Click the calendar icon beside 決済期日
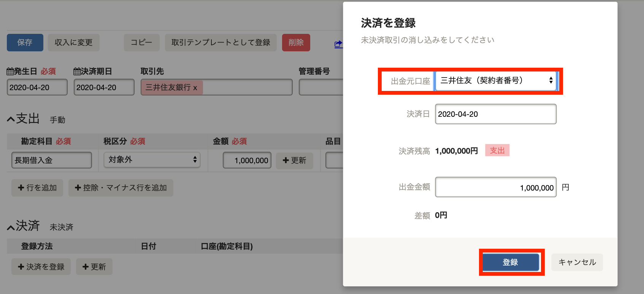This screenshot has width=644, height=294. pos(77,71)
